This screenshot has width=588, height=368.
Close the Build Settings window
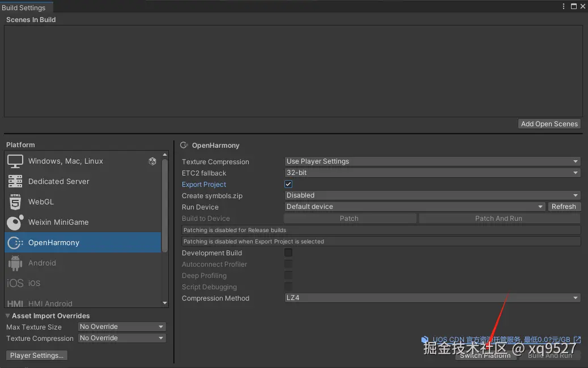(x=583, y=6)
